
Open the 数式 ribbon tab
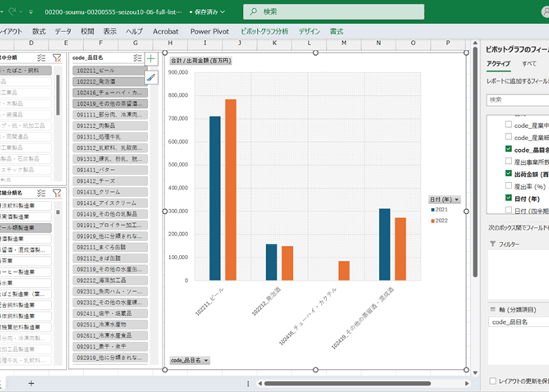coord(39,31)
